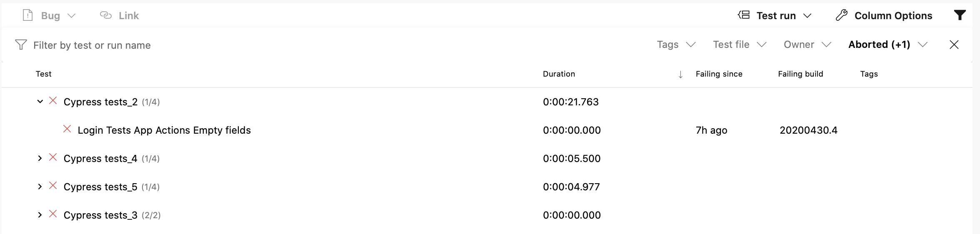This screenshot has width=980, height=234.
Task: Click the Test run group icon
Action: point(744,15)
